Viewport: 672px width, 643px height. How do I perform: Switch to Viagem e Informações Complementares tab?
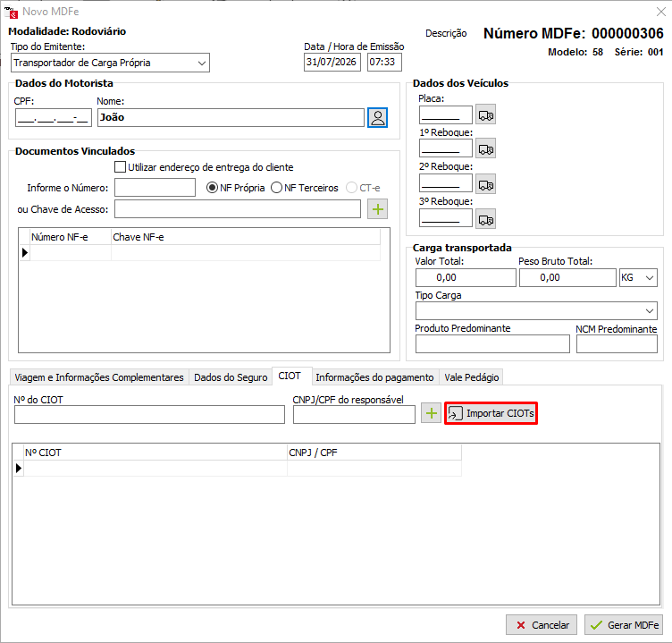pos(99,377)
